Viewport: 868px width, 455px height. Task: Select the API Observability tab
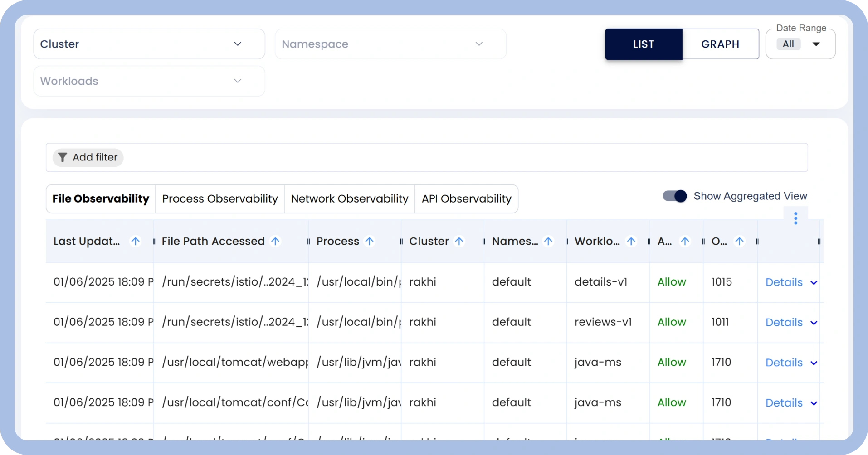[x=466, y=198]
